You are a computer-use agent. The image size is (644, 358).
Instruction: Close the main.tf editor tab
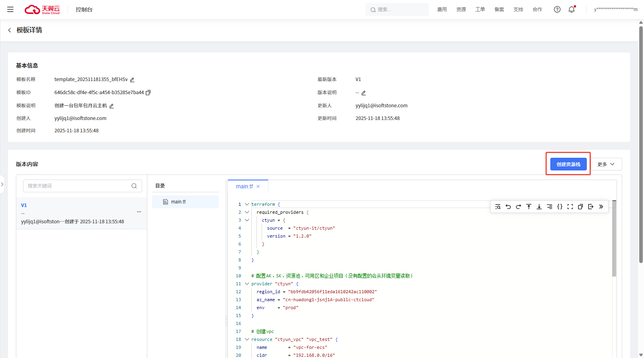[258, 186]
